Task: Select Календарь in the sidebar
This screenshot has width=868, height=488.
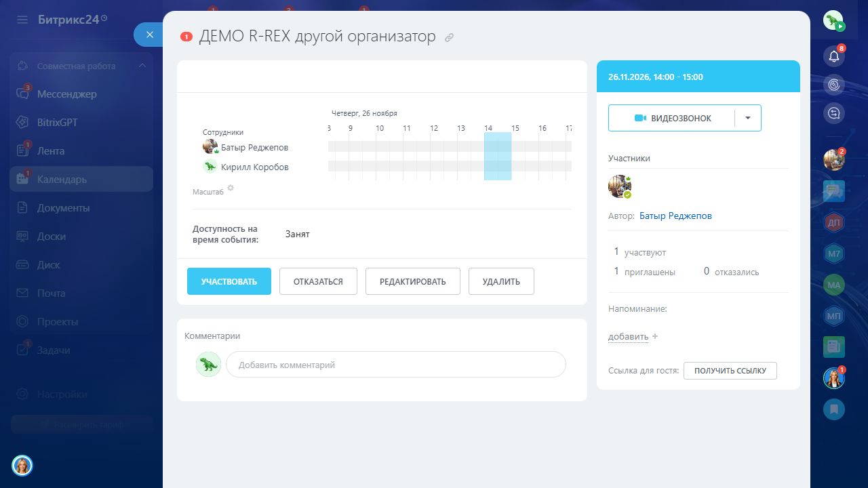Action: tap(81, 180)
